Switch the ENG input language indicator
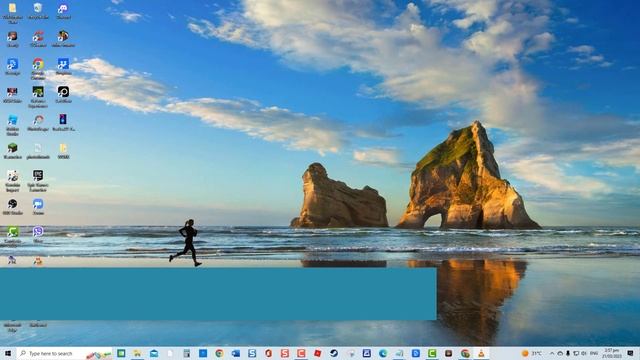Screen dimensions: 640x360 [594, 353]
